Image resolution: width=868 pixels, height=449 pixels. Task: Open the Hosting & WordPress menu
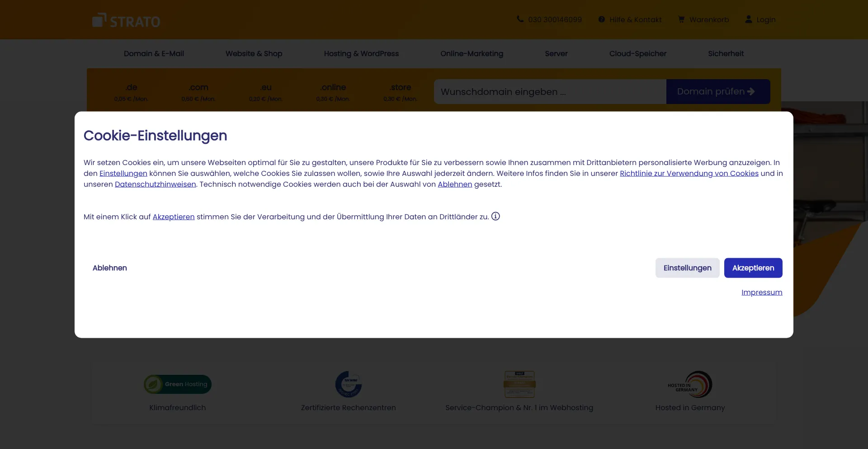361,54
